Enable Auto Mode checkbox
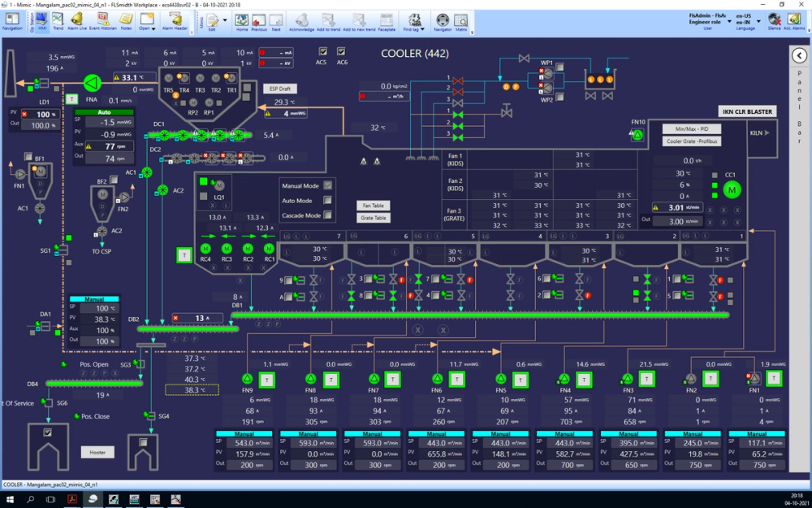The height and width of the screenshot is (508, 812). (x=329, y=198)
